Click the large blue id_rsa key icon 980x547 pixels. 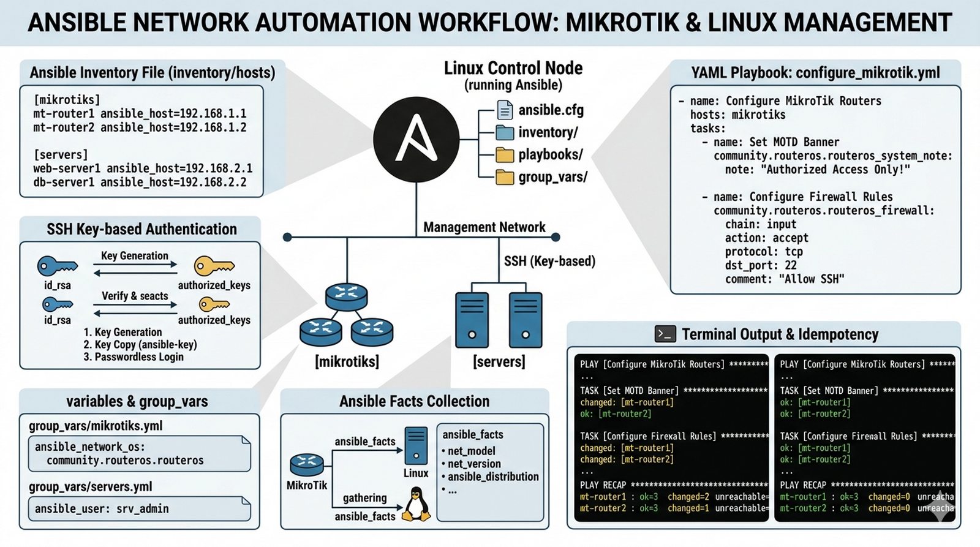[57, 266]
